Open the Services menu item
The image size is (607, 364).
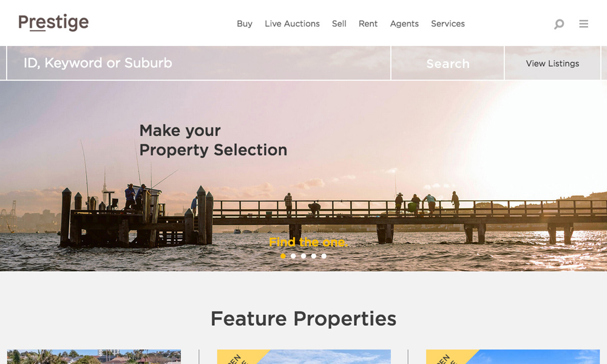pos(448,24)
